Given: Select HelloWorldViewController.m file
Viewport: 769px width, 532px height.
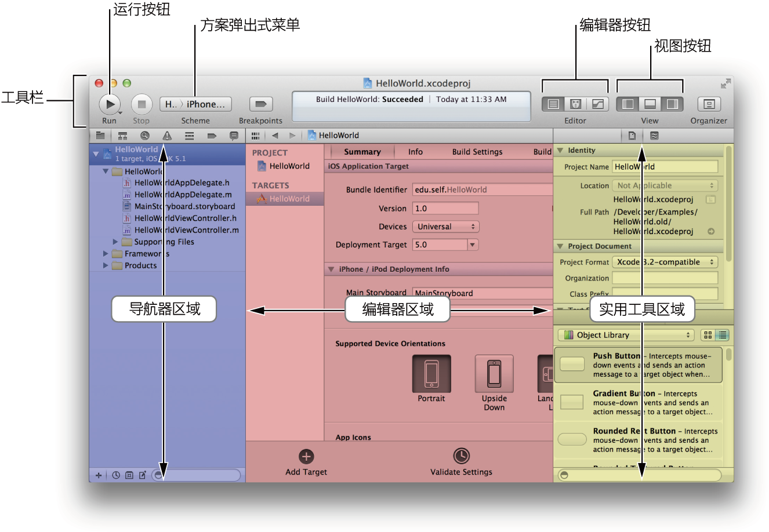Looking at the screenshot, I should [x=180, y=230].
